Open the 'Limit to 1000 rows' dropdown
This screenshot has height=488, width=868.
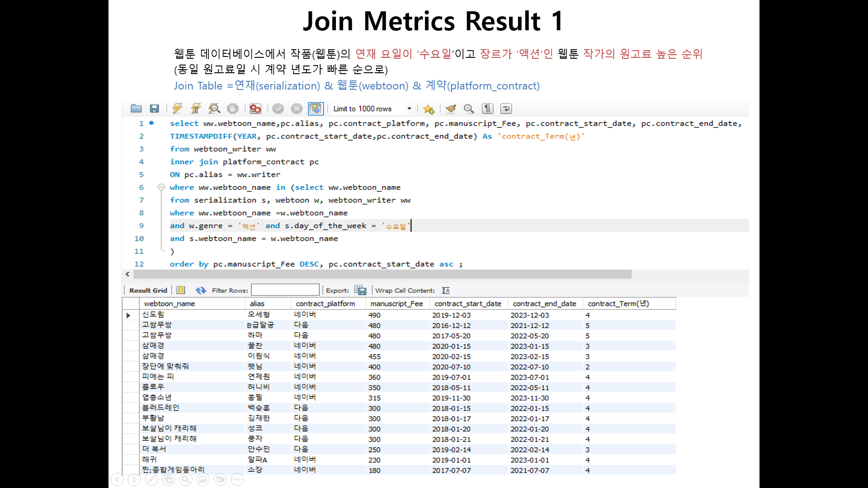coord(373,109)
